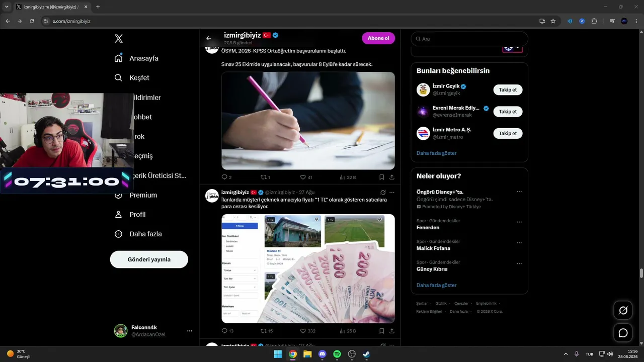Viewport: 644px width, 362px height.
Task: Bookmark the KPSS Ortaöğretim post
Action: [x=382, y=177]
